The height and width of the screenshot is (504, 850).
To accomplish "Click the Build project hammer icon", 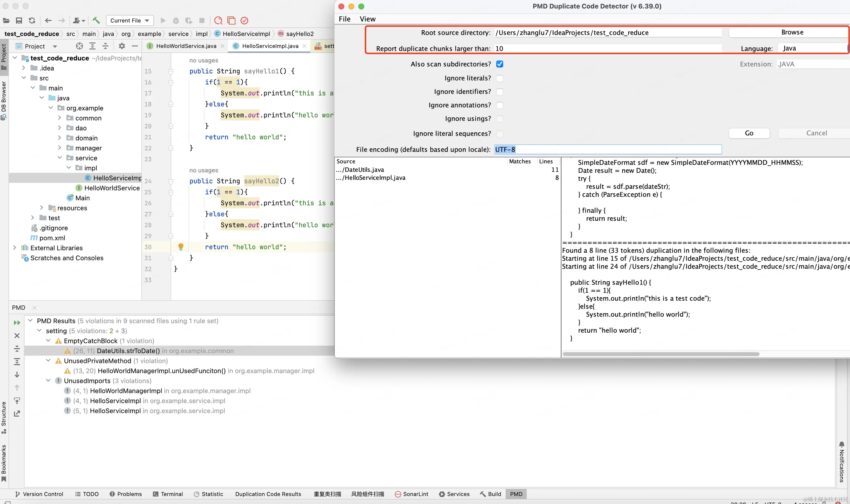I will point(96,21).
